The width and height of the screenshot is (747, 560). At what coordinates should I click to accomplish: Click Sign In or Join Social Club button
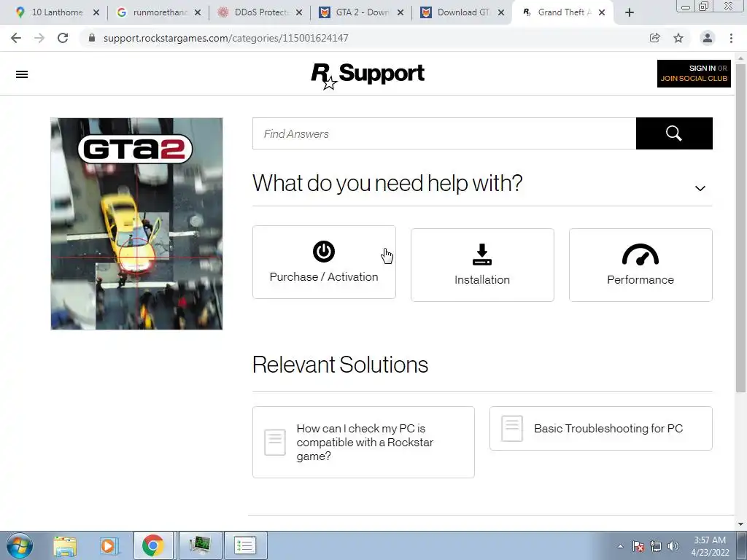(x=694, y=74)
